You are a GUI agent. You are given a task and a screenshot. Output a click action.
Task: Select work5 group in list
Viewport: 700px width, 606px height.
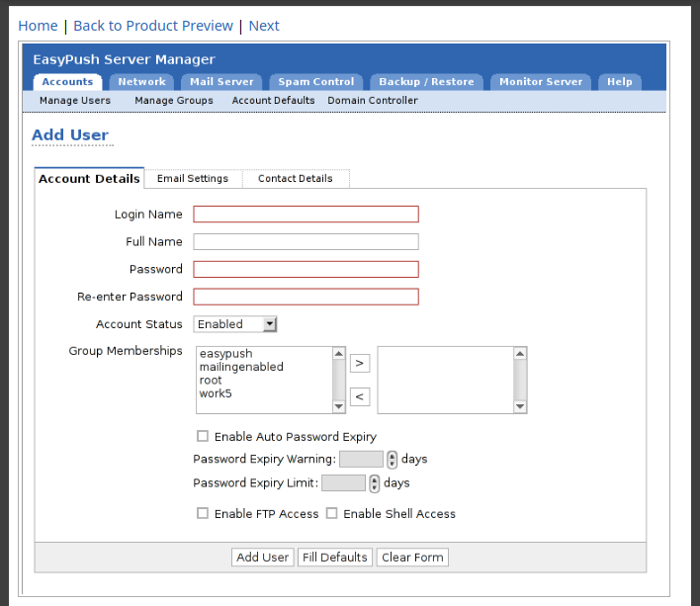pyautogui.click(x=216, y=393)
